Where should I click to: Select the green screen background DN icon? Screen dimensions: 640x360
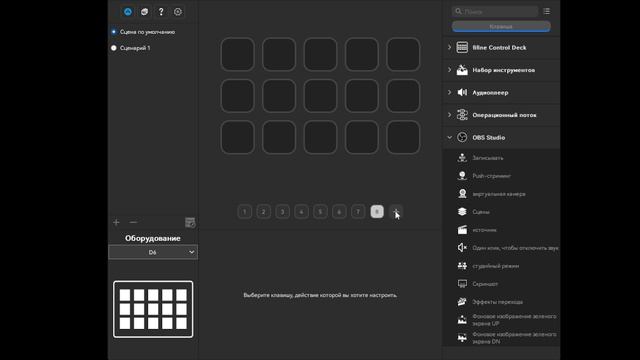pyautogui.click(x=462, y=338)
